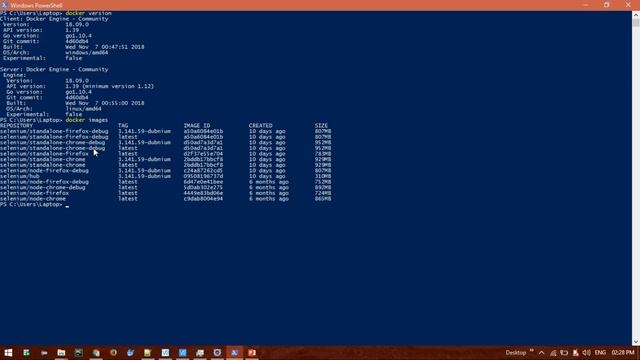Viewport: 640px width, 360px height.
Task: Click the final PS C:\Users\Laptop> prompt
Action: 31,204
